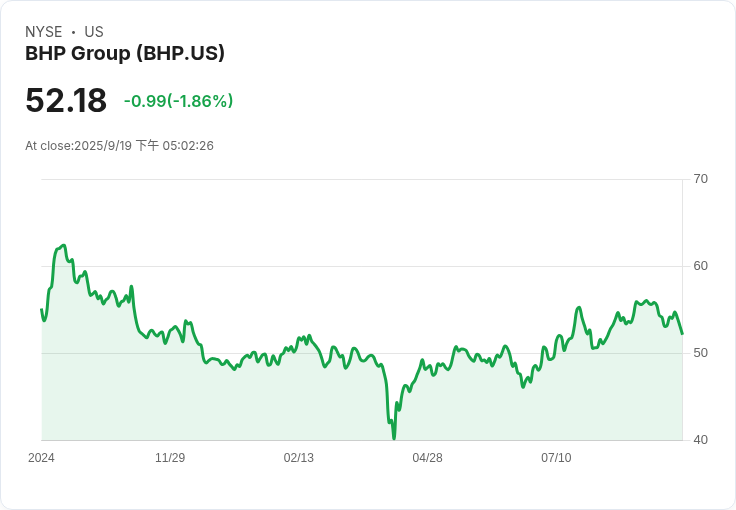Click the 60 y-axis label

(x=701, y=266)
